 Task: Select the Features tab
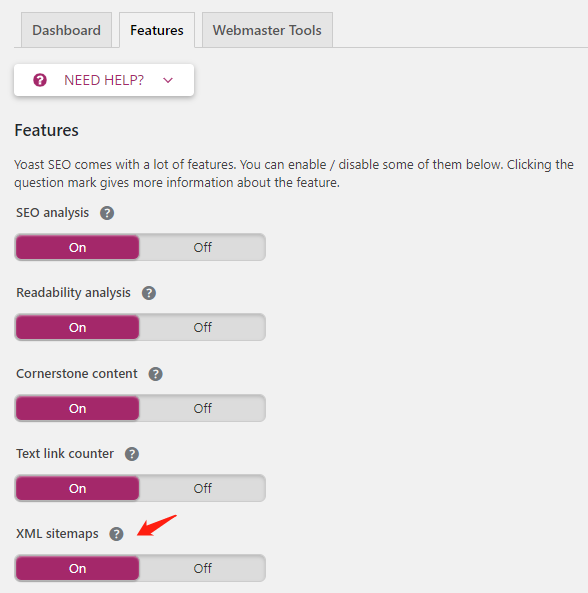point(157,30)
